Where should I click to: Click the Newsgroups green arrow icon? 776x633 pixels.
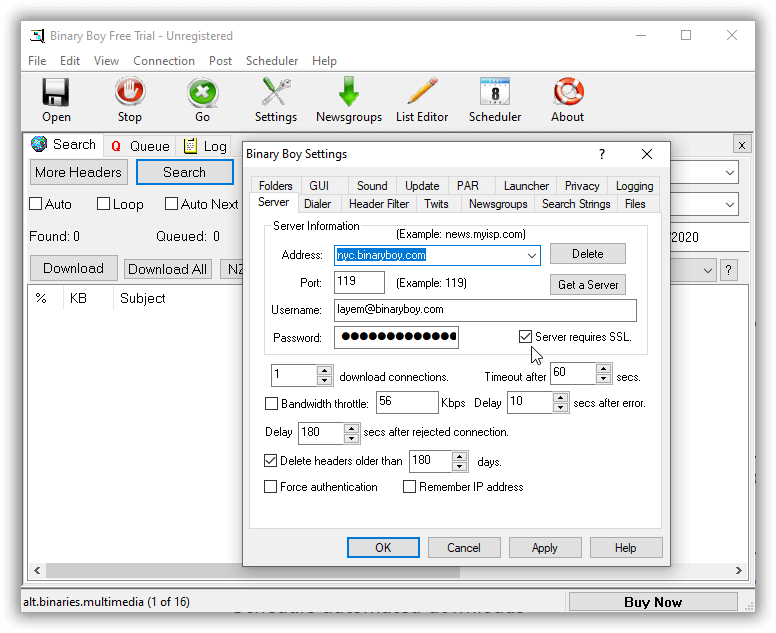point(349,92)
